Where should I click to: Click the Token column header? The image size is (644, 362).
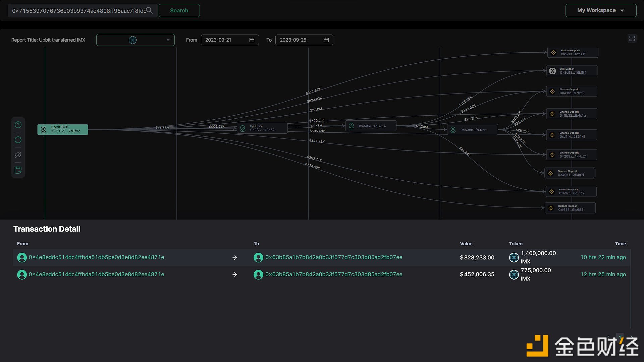point(516,244)
